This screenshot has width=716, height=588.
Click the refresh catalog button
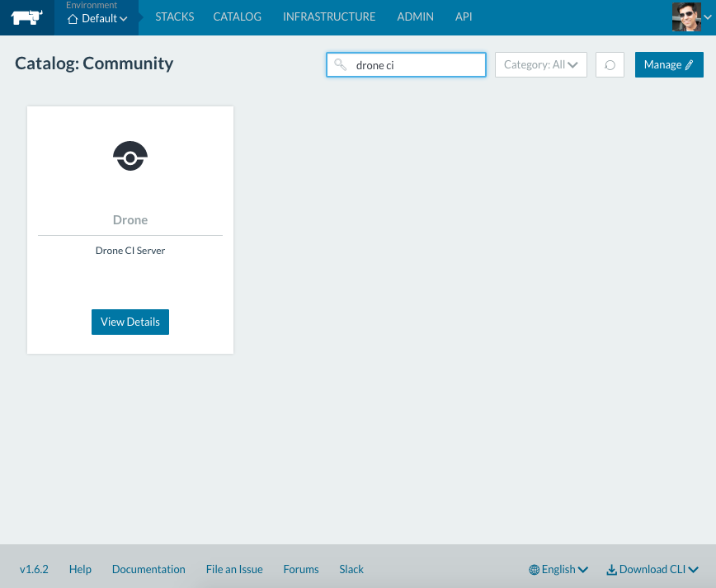coord(610,65)
